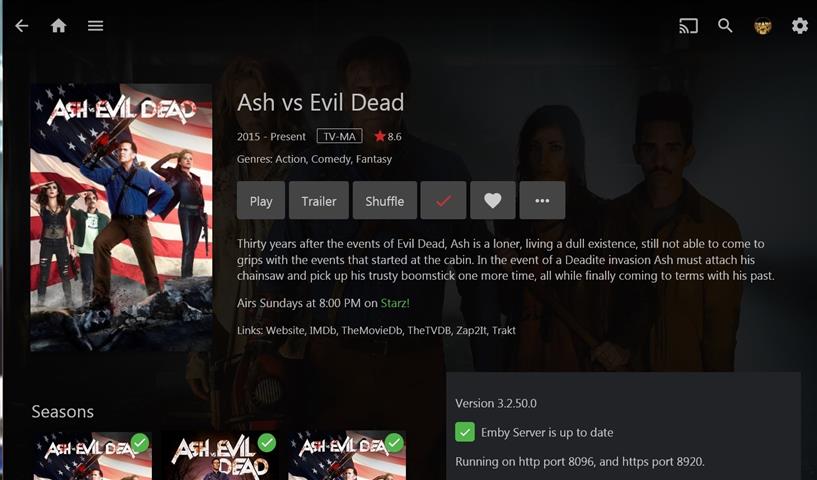Toggle watched check on first season

point(140,443)
